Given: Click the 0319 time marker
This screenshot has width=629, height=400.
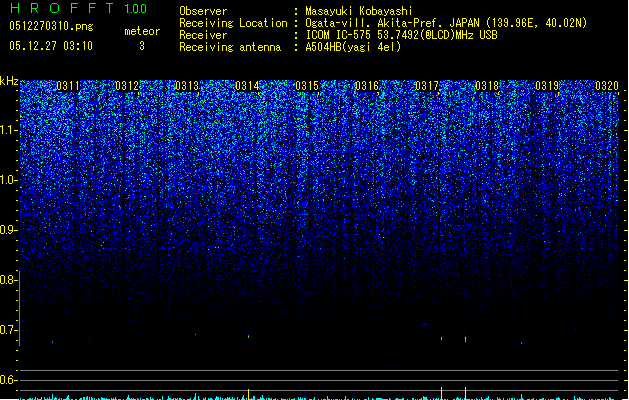Looking at the screenshot, I should pyautogui.click(x=547, y=86).
